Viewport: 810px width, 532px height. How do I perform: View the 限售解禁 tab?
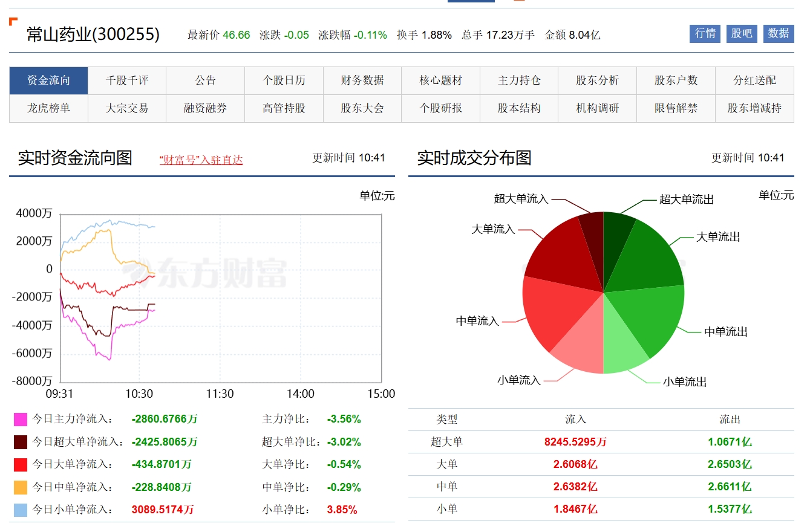[x=676, y=108]
